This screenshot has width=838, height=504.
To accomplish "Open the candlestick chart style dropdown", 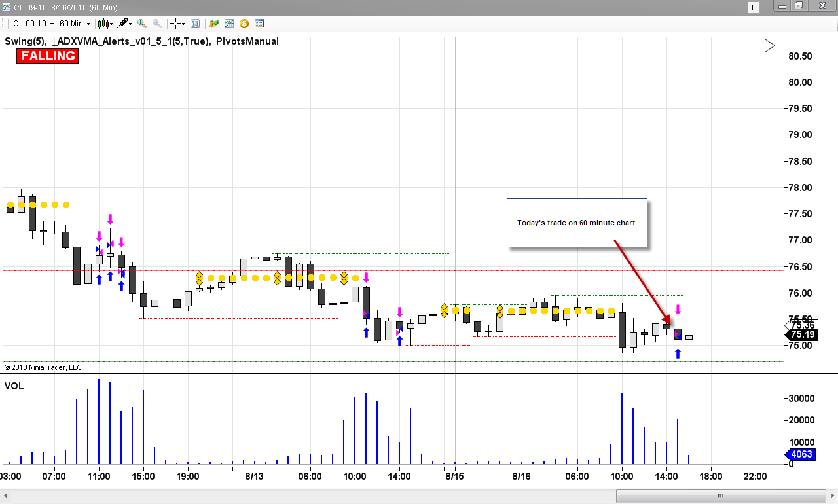I will 105,24.
